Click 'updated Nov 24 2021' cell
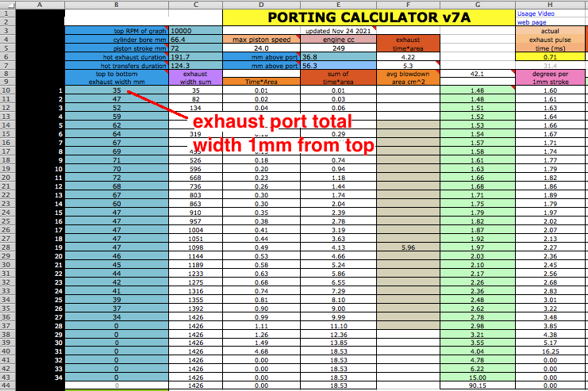588x391 pixels. coord(338,31)
